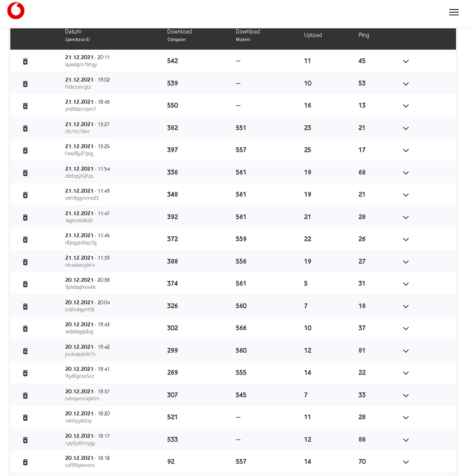Remove the 20.12.2021 18:20 speedtest row
This screenshot has width=475, height=476.
25,417
